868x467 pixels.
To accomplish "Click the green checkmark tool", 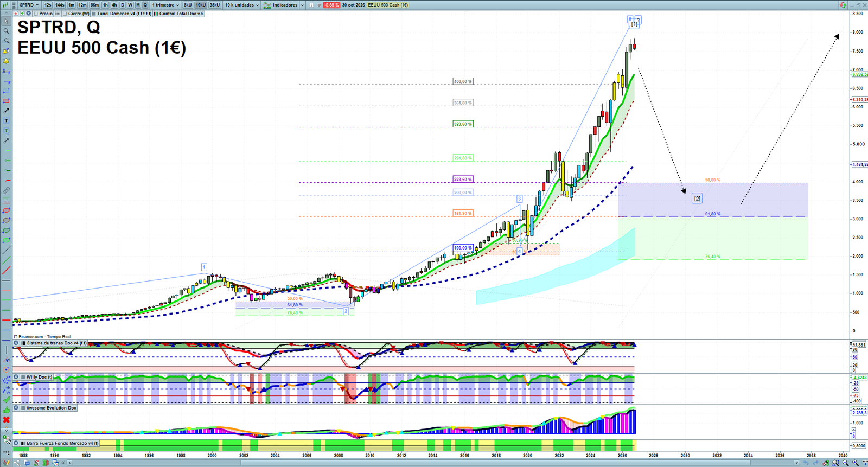I will pos(7,400).
